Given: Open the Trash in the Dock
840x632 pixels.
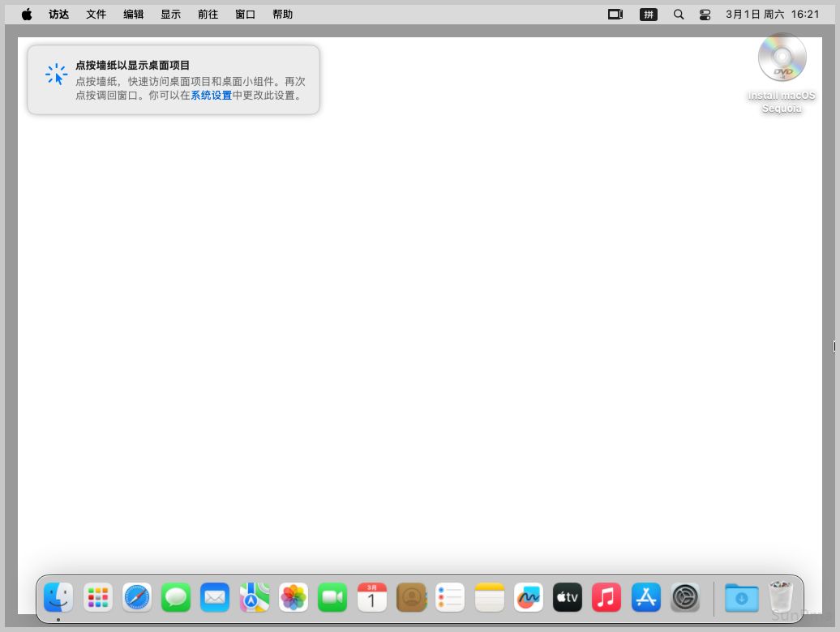Looking at the screenshot, I should click(781, 598).
